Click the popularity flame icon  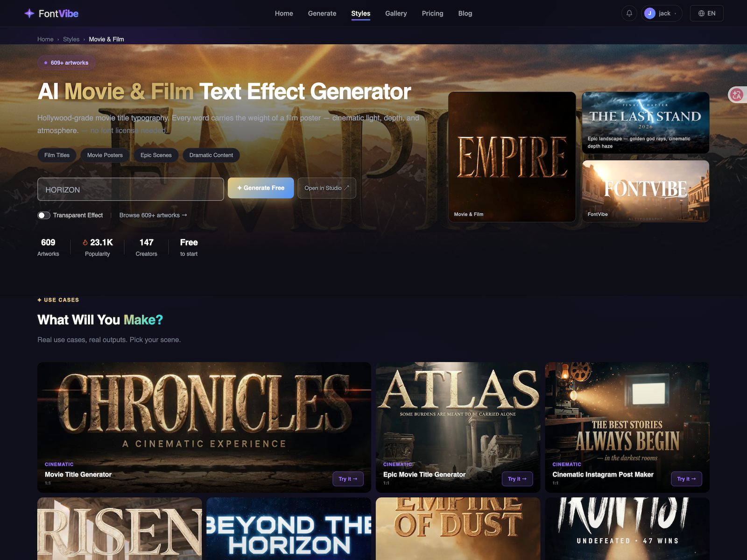click(x=85, y=242)
